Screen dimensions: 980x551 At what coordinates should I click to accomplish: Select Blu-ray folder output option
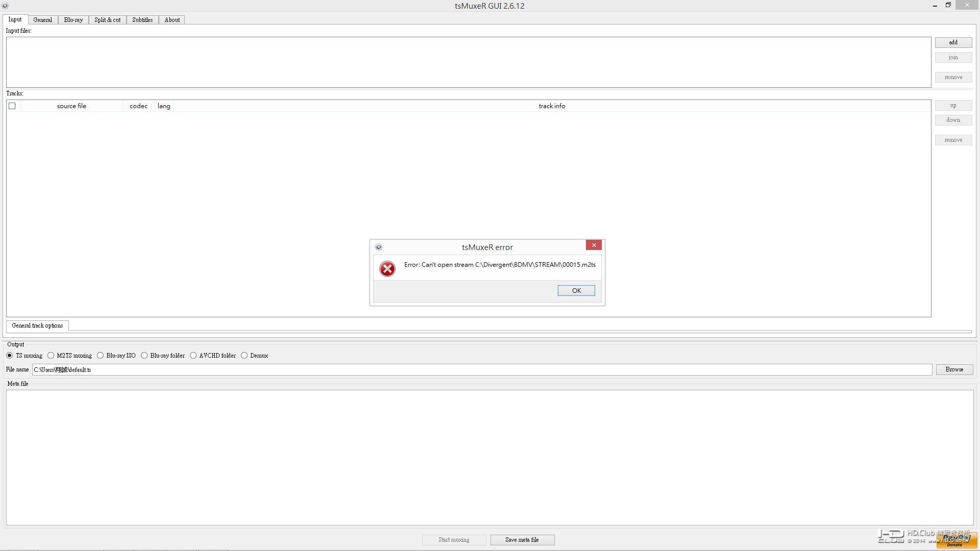(x=163, y=356)
